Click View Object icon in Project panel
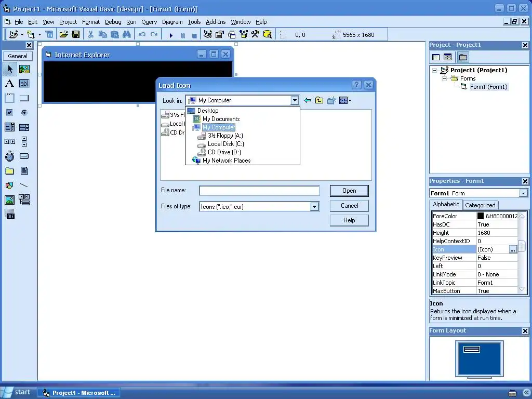The height and width of the screenshot is (399, 532). [x=447, y=57]
